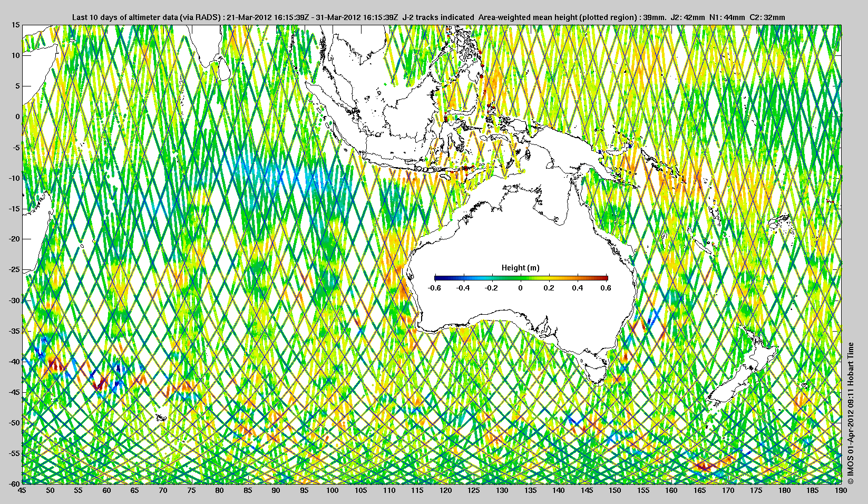Image resolution: width=868 pixels, height=504 pixels.
Task: Click the latitude label '0'
Action: tap(17, 117)
